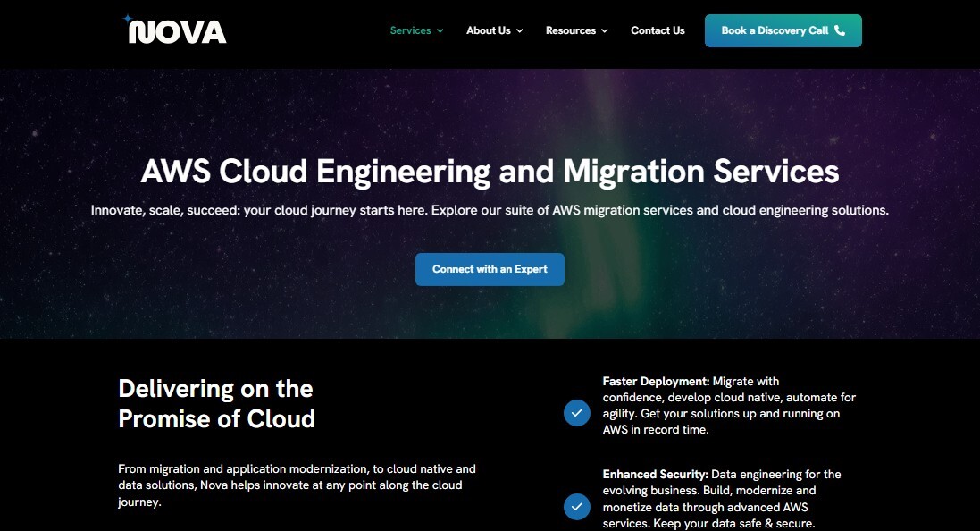Screen dimensions: 980x531
Task: Click the NOVA logo
Action: (x=174, y=29)
